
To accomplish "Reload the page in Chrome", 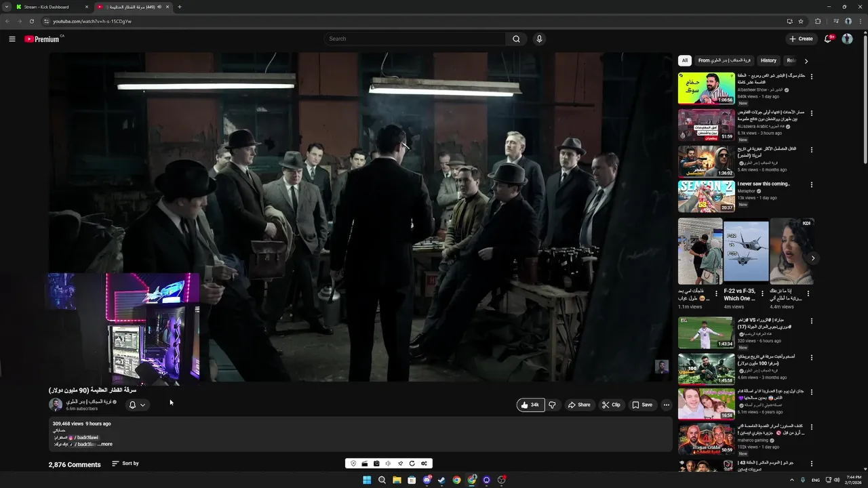I will 31,21.
